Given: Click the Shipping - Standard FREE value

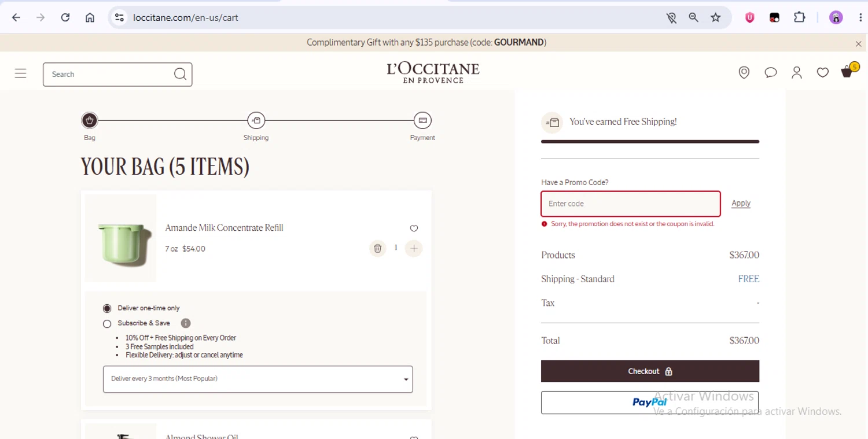Looking at the screenshot, I should coord(748,279).
